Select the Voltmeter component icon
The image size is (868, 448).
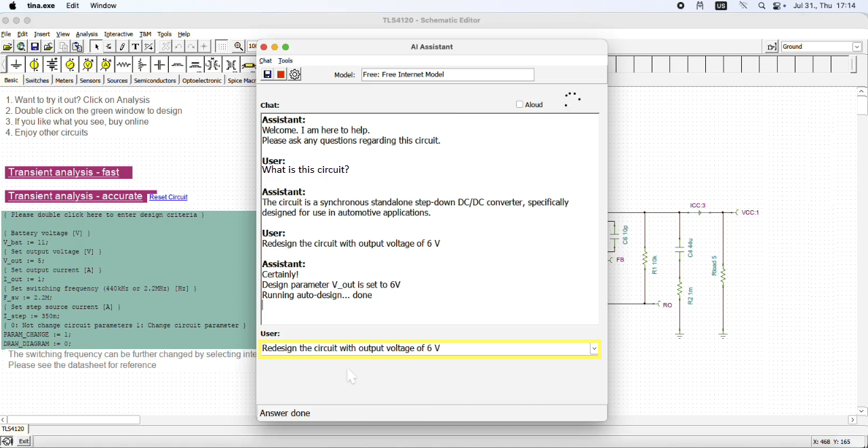pyautogui.click(x=87, y=65)
